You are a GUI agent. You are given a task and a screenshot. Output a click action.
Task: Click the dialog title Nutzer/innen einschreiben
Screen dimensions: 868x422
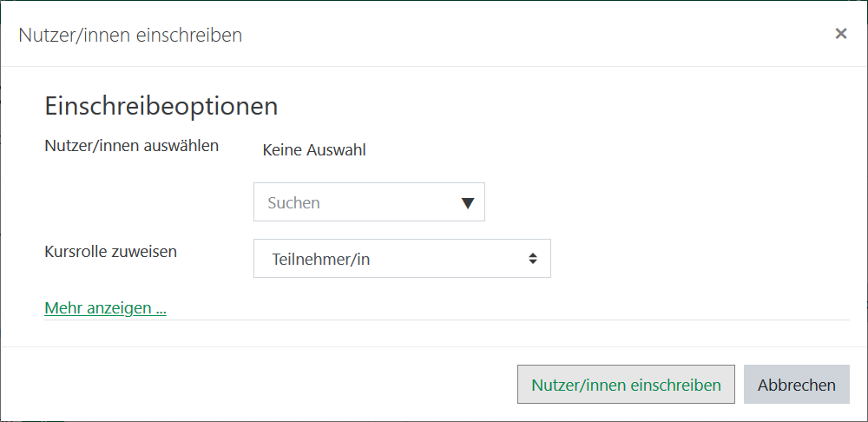130,36
